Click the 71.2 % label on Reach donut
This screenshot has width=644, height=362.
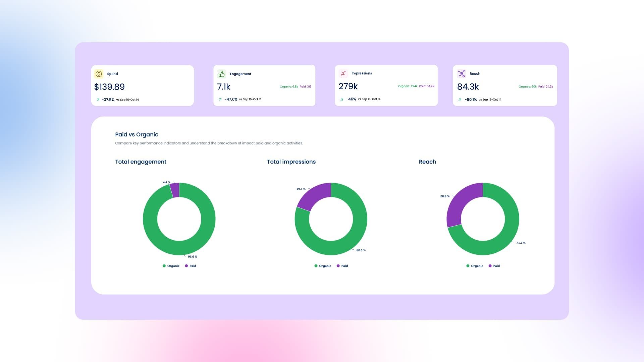(521, 243)
